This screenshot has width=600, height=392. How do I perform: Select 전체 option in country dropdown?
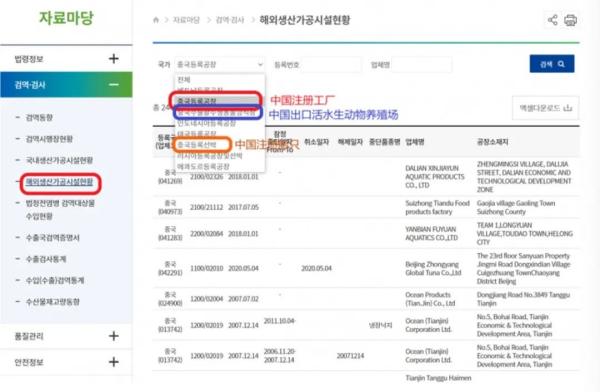pyautogui.click(x=184, y=80)
